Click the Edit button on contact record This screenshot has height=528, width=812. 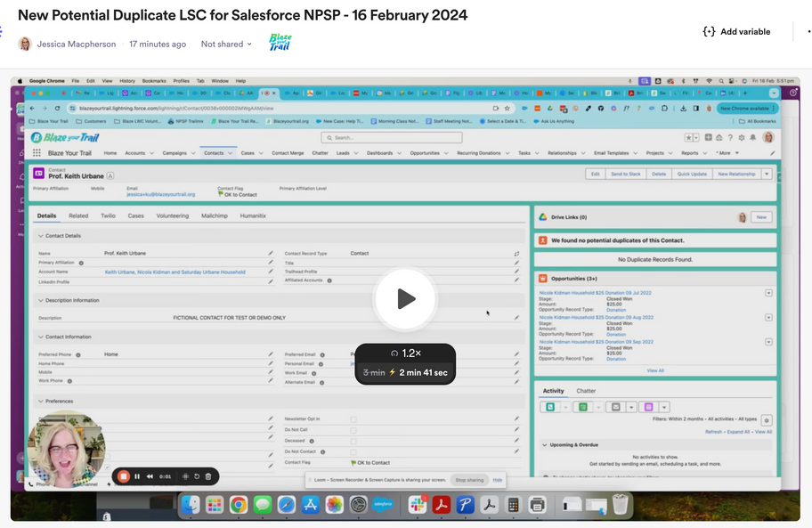click(x=596, y=174)
